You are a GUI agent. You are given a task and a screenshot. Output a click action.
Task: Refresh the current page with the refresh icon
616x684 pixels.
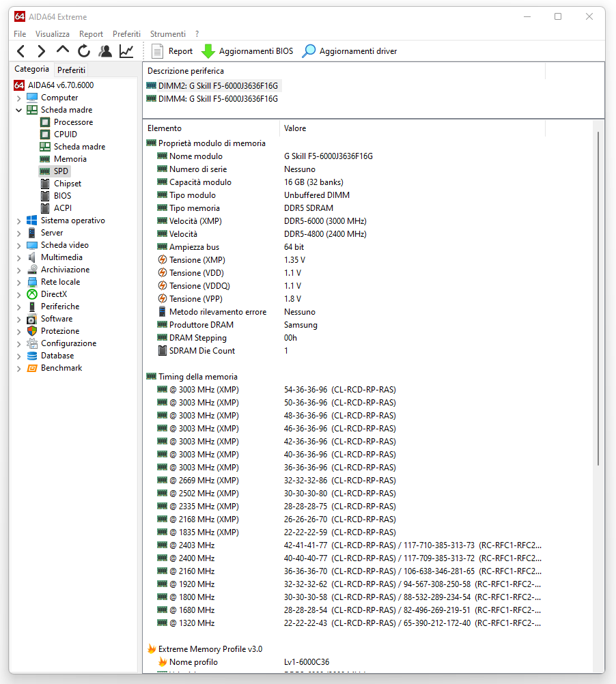click(84, 51)
